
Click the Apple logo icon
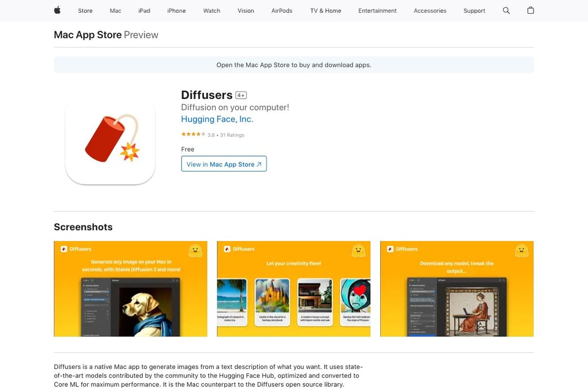point(57,11)
